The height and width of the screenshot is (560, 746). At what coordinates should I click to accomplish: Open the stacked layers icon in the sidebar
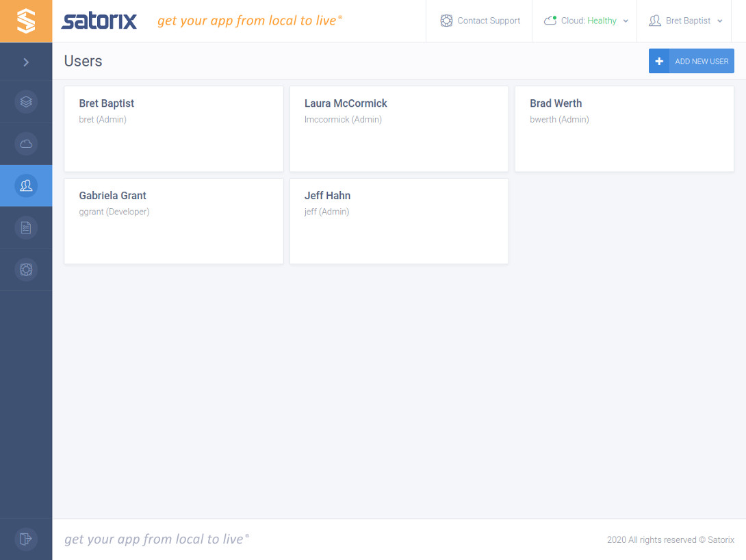(x=26, y=101)
